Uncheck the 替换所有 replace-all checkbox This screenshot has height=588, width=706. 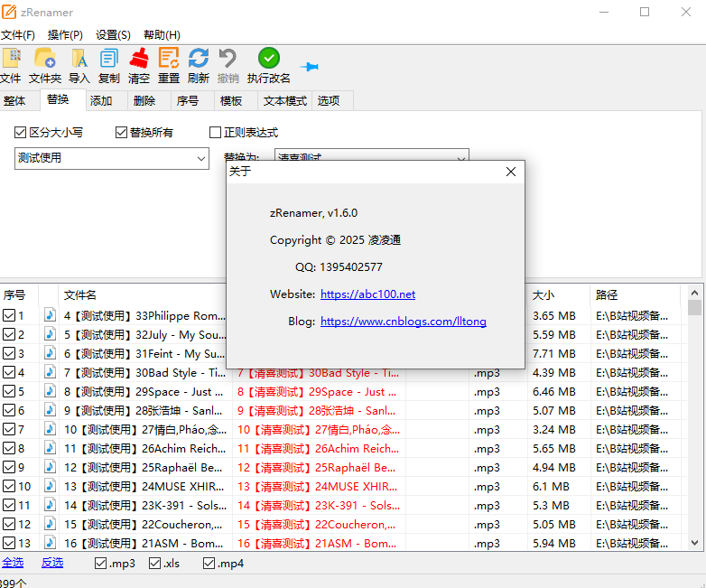pos(122,133)
